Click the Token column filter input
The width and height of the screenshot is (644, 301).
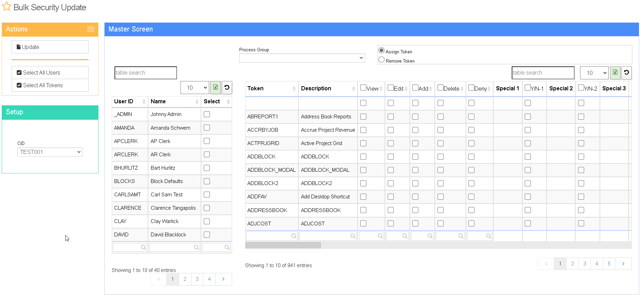pos(272,236)
